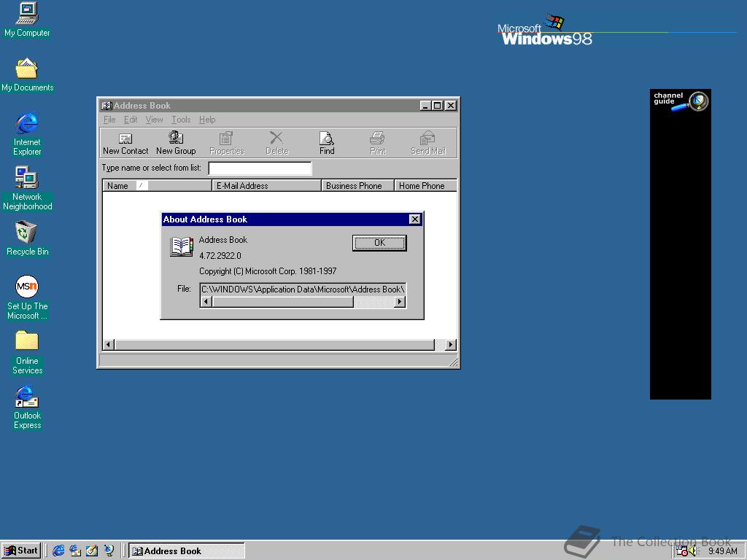The height and width of the screenshot is (560, 747).
Task: Click the E-Mail Address column header
Action: (x=266, y=186)
